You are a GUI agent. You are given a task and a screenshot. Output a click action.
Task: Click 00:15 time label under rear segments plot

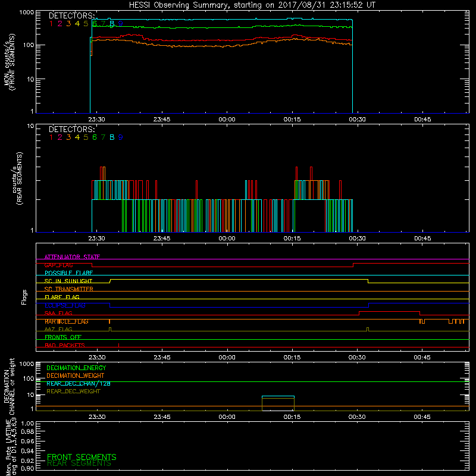(292, 239)
